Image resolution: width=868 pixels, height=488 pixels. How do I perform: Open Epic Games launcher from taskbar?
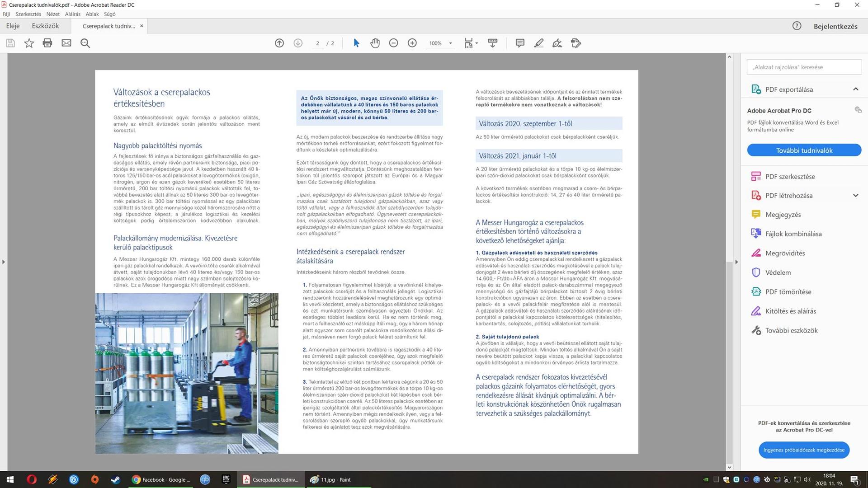pyautogui.click(x=226, y=480)
